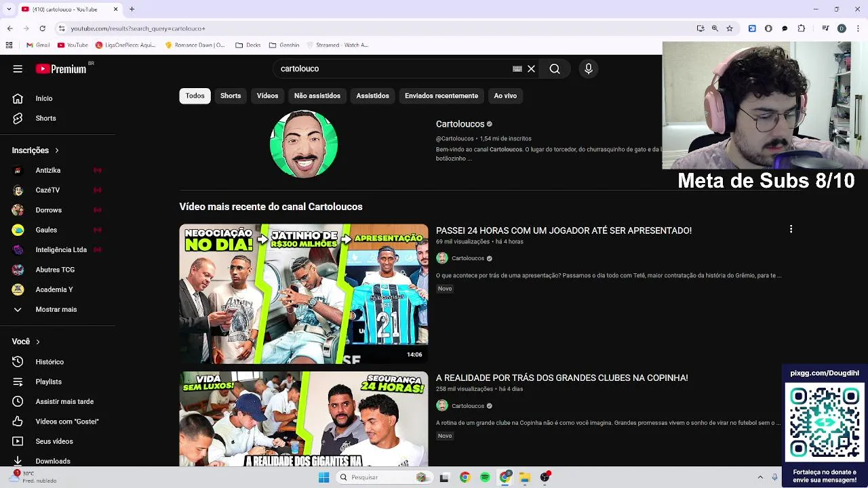Screen dimensions: 868x488
Task: Click the install app icon in address bar
Action: tap(701, 28)
